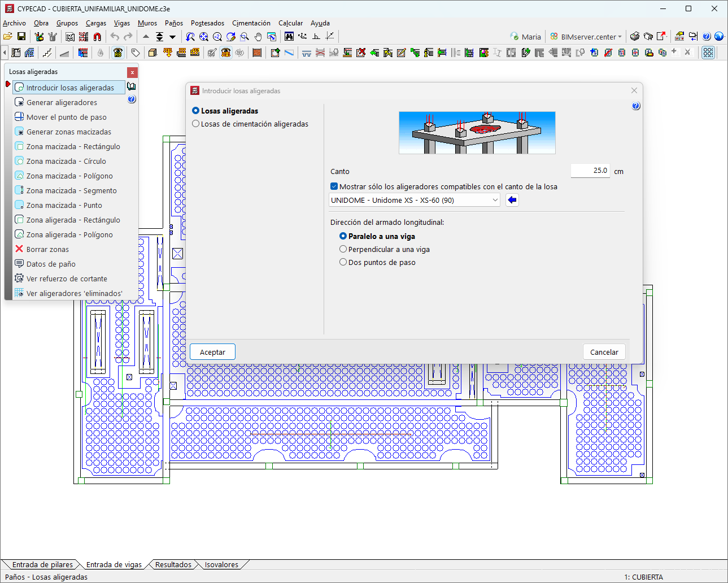Switch to the Resultados tab

173,564
